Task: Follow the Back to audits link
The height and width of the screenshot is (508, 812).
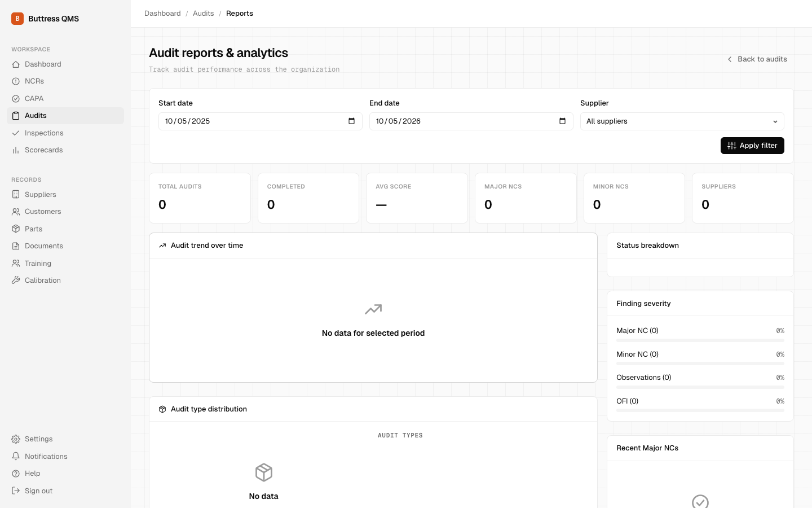Action: 756,59
